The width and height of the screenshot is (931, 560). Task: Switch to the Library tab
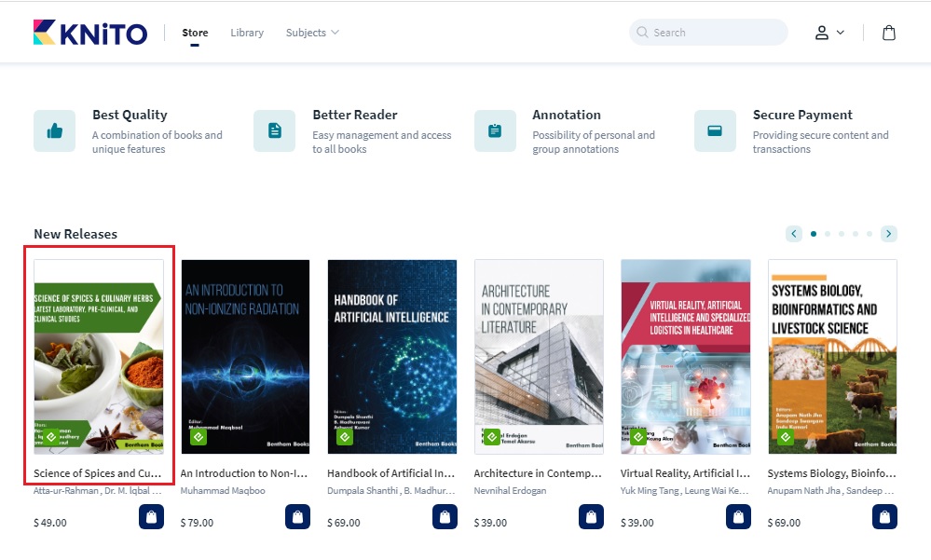(247, 33)
